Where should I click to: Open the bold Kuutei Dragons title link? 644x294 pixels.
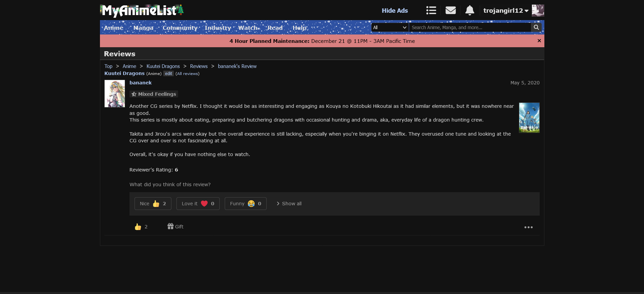point(124,73)
